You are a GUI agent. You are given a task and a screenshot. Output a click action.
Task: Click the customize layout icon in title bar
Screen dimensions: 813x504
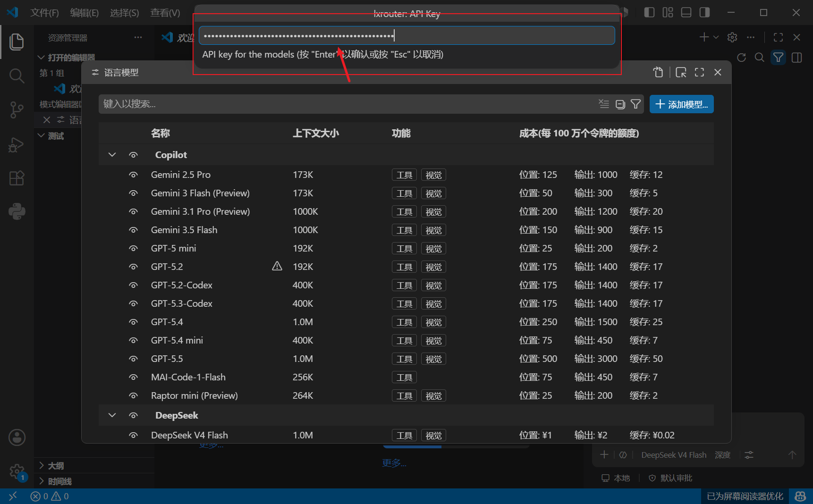(668, 12)
